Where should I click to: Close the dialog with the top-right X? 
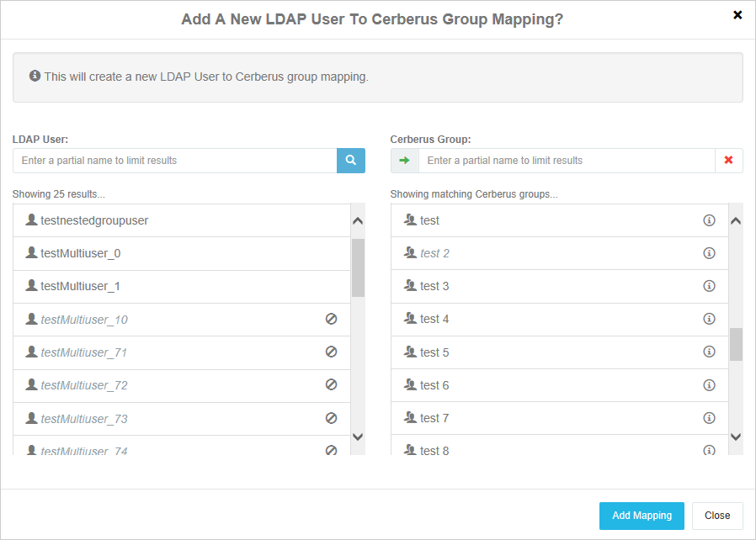(737, 15)
